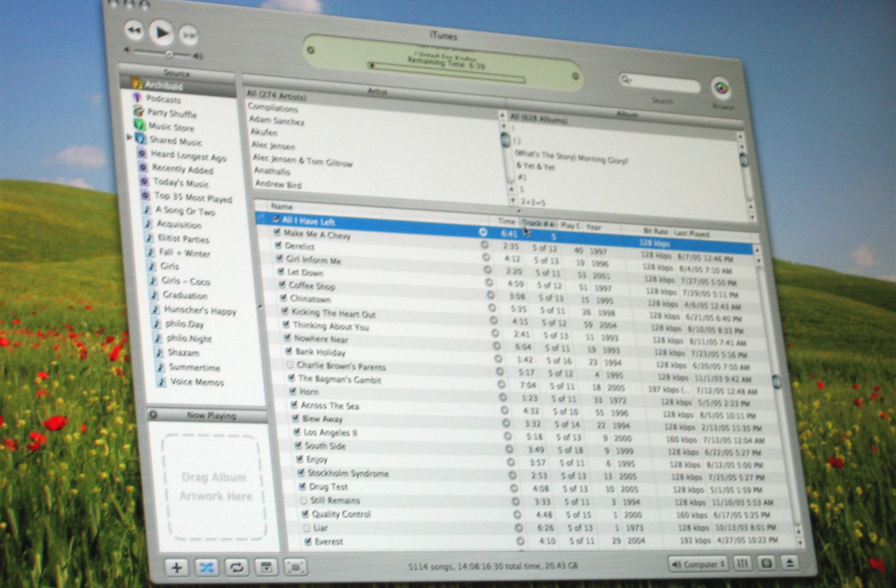The width and height of the screenshot is (896, 588).
Task: Expand the Shared Music disclosure triangle
Action: (x=129, y=137)
